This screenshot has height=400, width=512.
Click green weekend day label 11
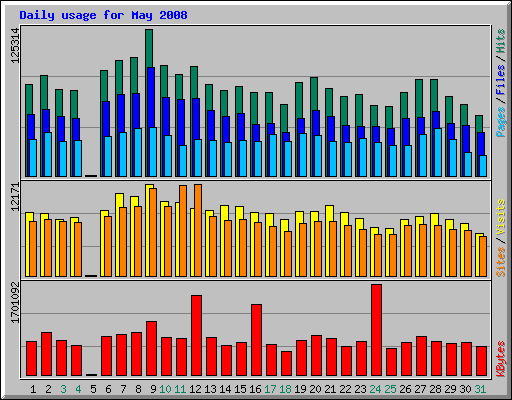(x=180, y=389)
